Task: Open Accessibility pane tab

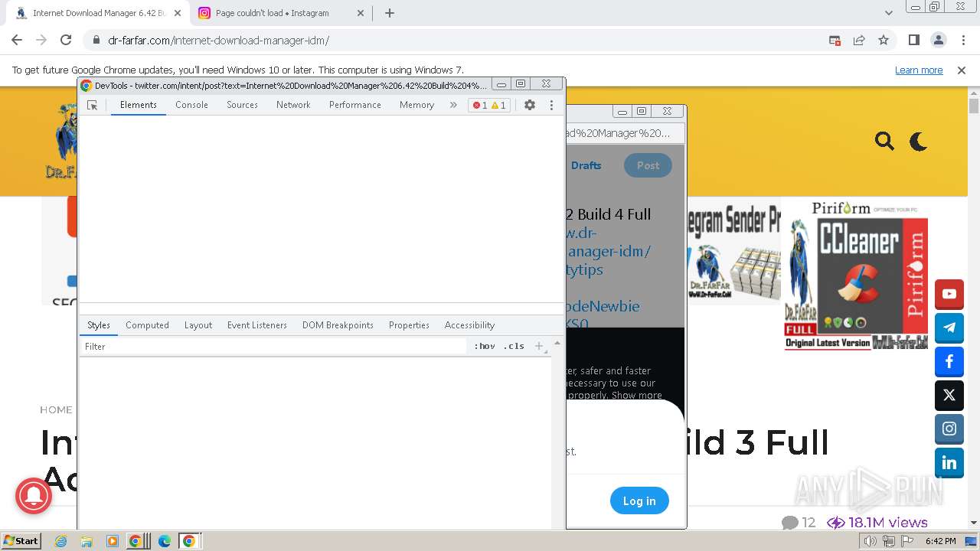Action: [469, 325]
